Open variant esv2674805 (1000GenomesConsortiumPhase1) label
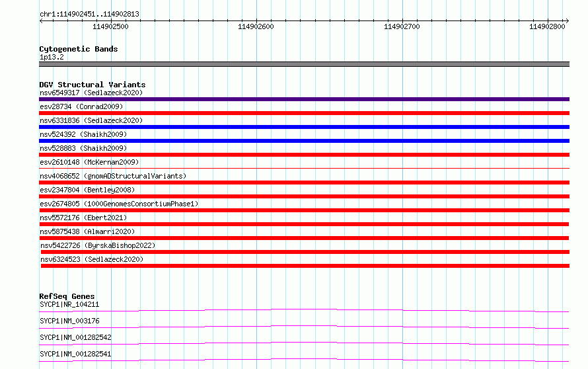 [119, 204]
